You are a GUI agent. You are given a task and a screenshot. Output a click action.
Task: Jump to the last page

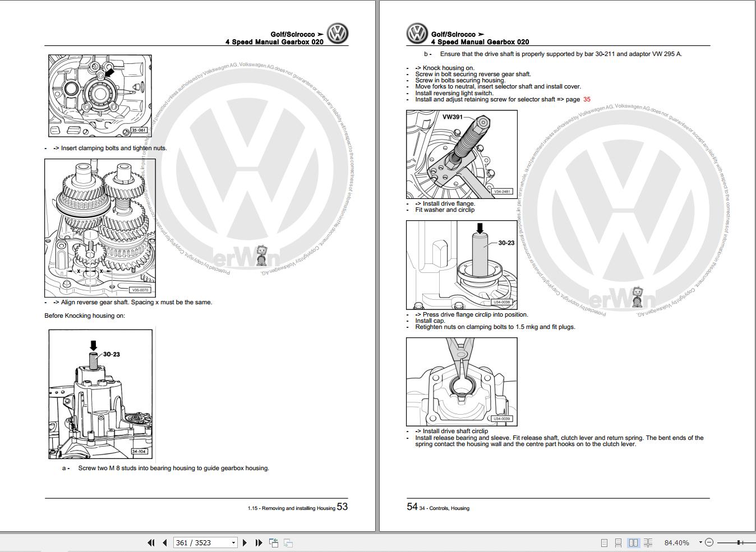259,542
